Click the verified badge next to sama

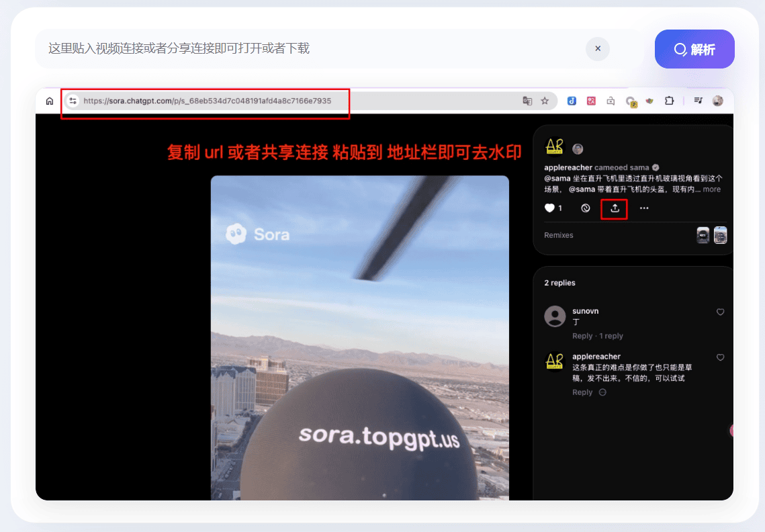click(656, 167)
